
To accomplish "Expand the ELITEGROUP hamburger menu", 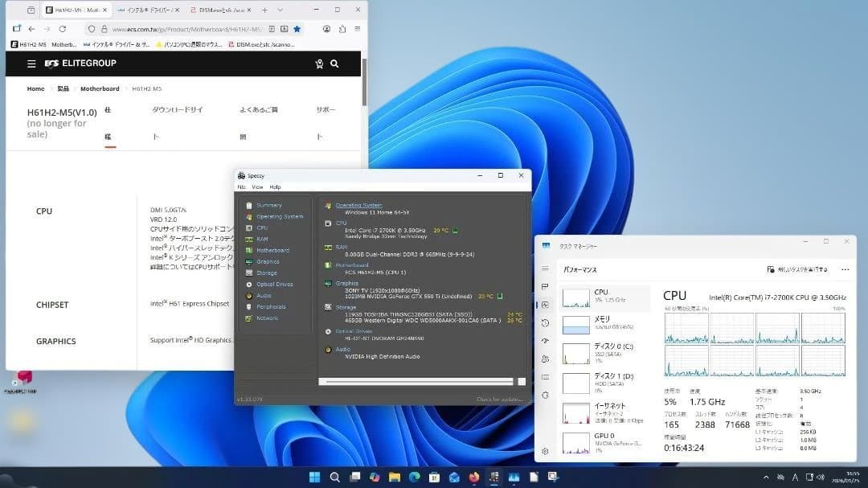I will pyautogui.click(x=31, y=64).
